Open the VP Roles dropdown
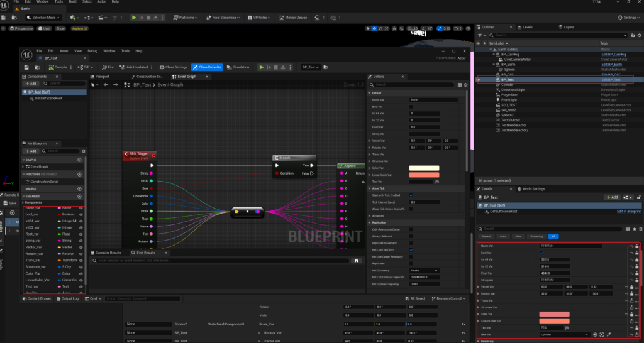 point(260,18)
